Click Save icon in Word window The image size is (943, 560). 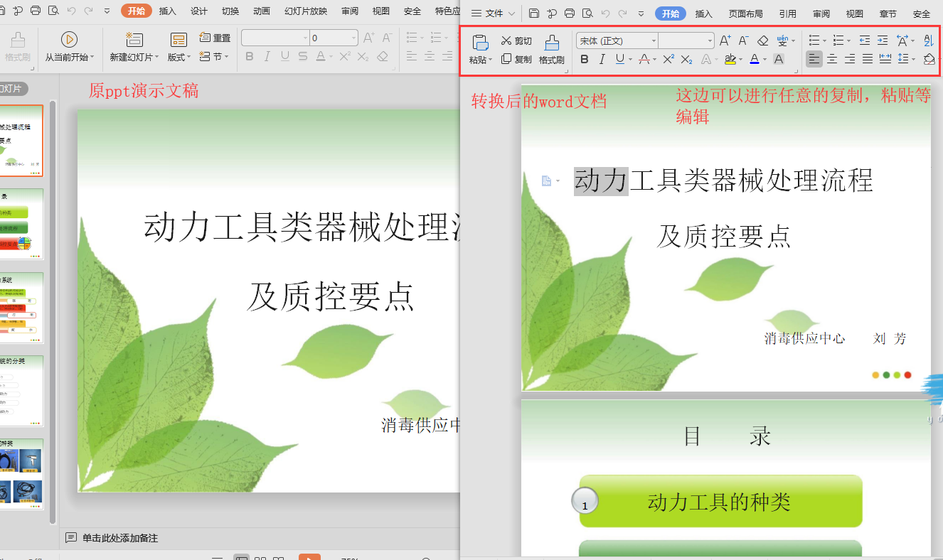(x=534, y=14)
